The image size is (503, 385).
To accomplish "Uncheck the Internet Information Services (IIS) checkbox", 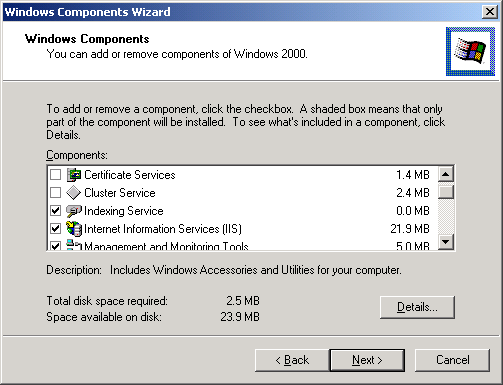I will coord(55,228).
